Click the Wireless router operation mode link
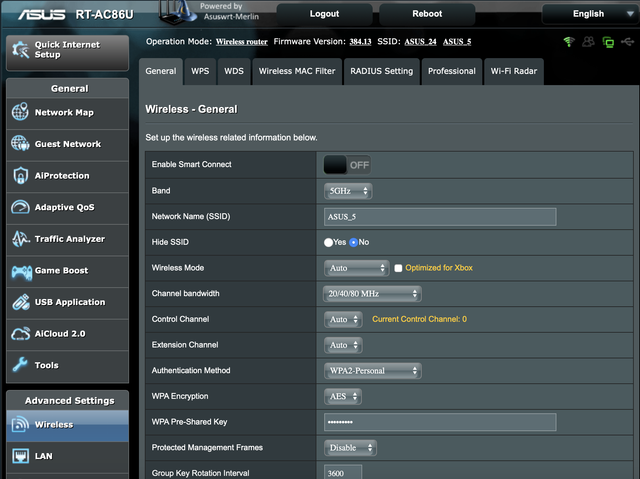The height and width of the screenshot is (479, 640). tap(242, 42)
